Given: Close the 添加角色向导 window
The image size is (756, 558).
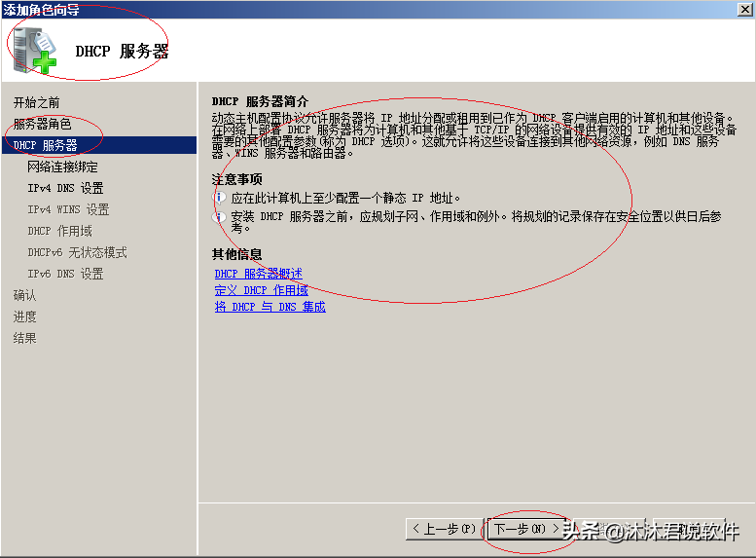Looking at the screenshot, I should 745,9.
